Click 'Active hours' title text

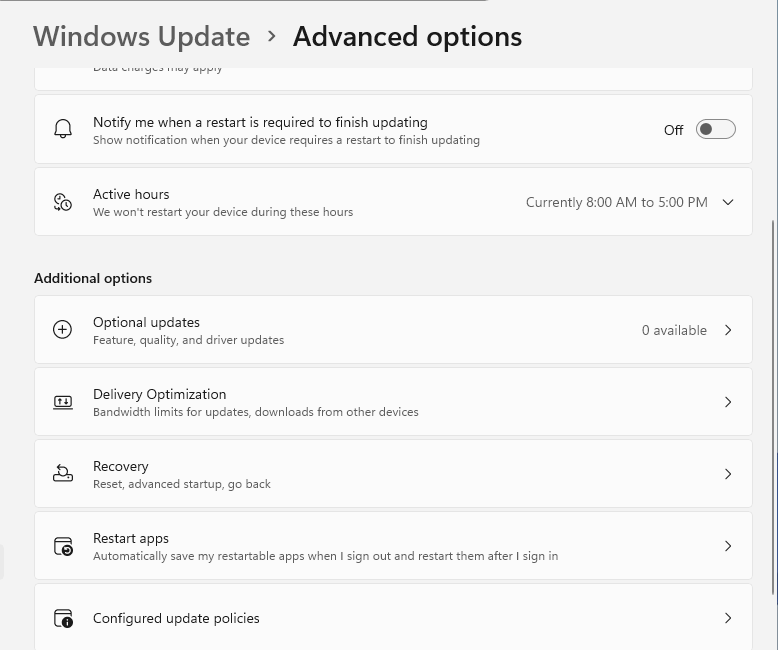coord(131,194)
